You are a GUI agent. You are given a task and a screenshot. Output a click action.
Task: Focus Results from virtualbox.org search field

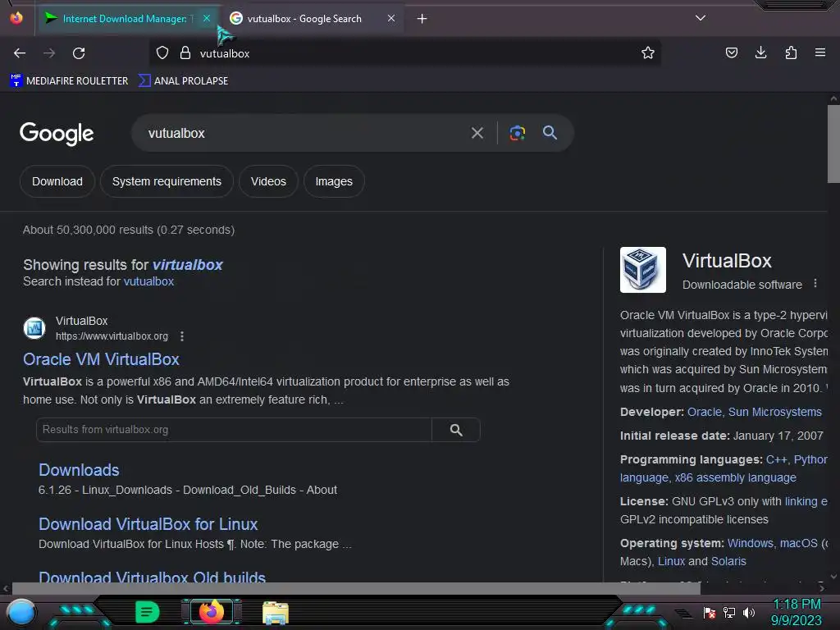tap(234, 430)
